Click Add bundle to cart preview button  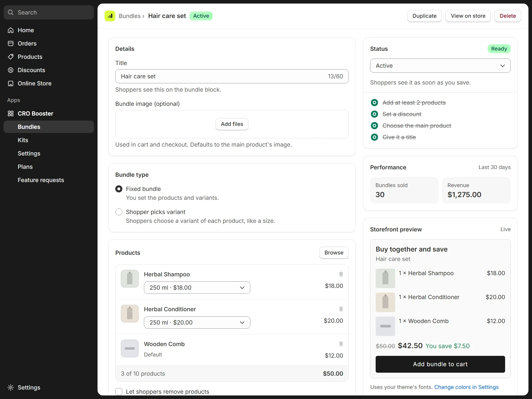(x=440, y=364)
